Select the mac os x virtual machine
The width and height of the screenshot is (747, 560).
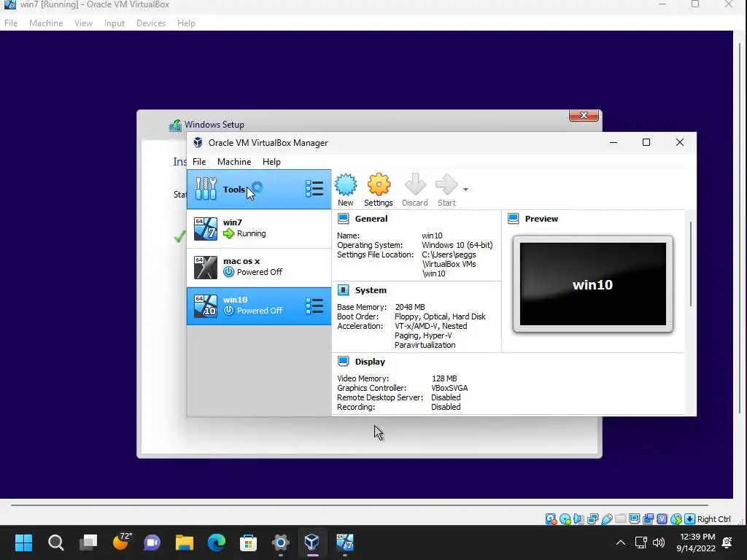tap(259, 267)
